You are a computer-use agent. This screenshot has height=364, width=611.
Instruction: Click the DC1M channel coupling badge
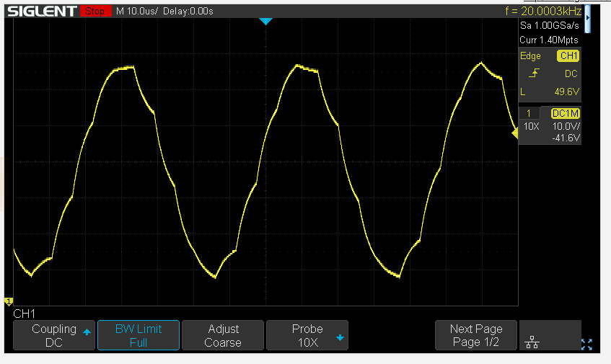point(566,114)
